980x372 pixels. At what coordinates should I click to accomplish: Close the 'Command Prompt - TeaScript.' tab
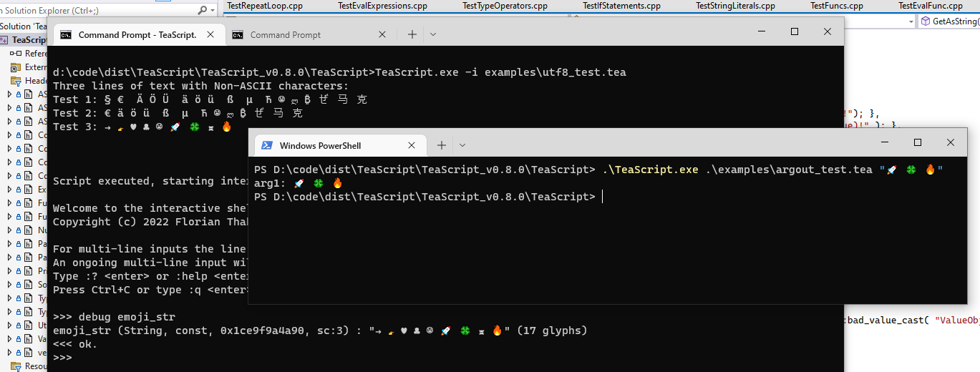pos(210,34)
